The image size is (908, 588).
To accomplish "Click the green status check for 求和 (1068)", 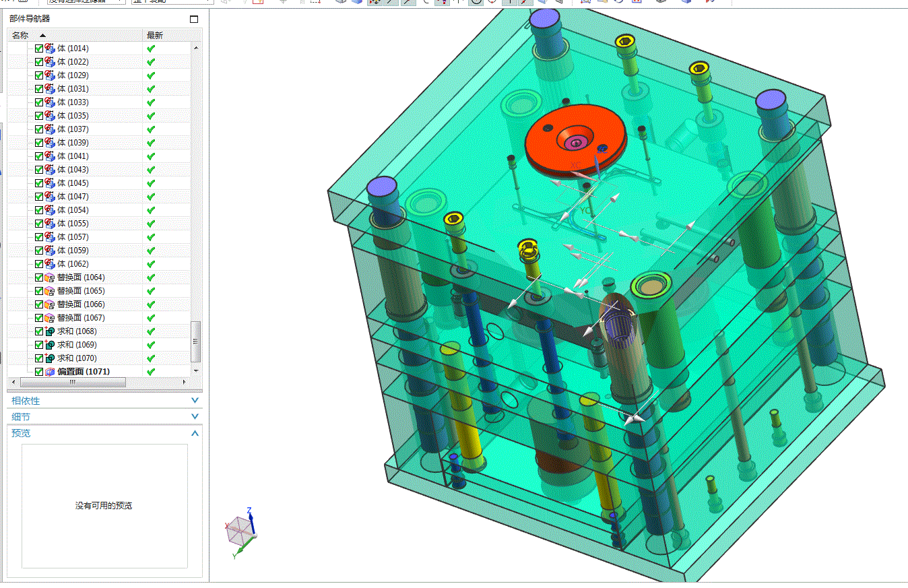I will (151, 331).
